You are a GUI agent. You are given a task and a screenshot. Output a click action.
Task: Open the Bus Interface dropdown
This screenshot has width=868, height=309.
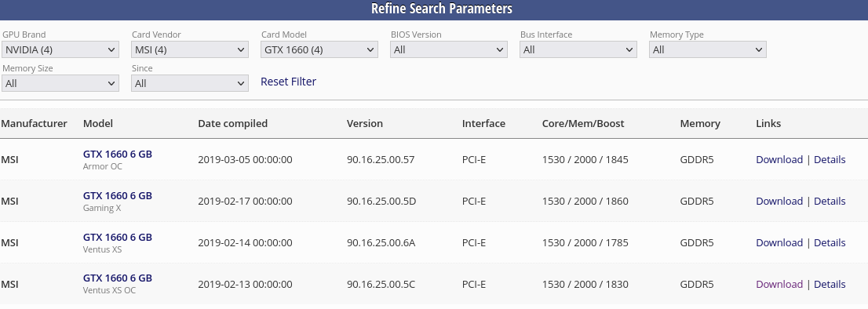point(578,49)
